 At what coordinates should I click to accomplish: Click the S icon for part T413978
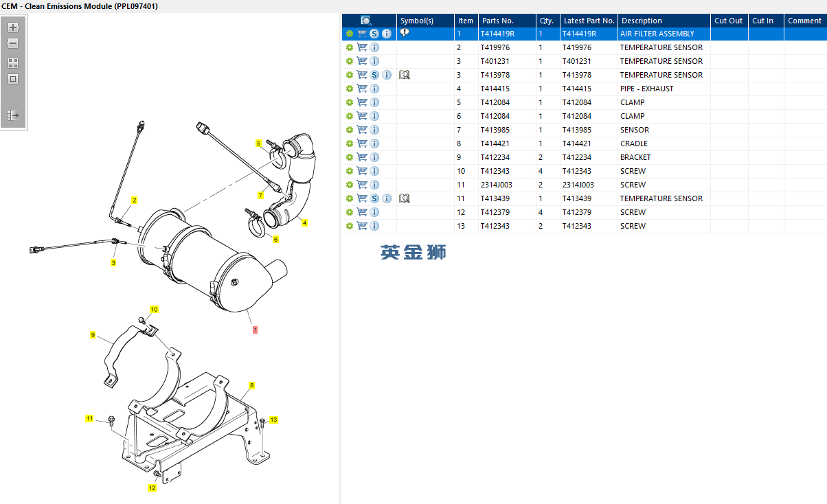(x=374, y=75)
